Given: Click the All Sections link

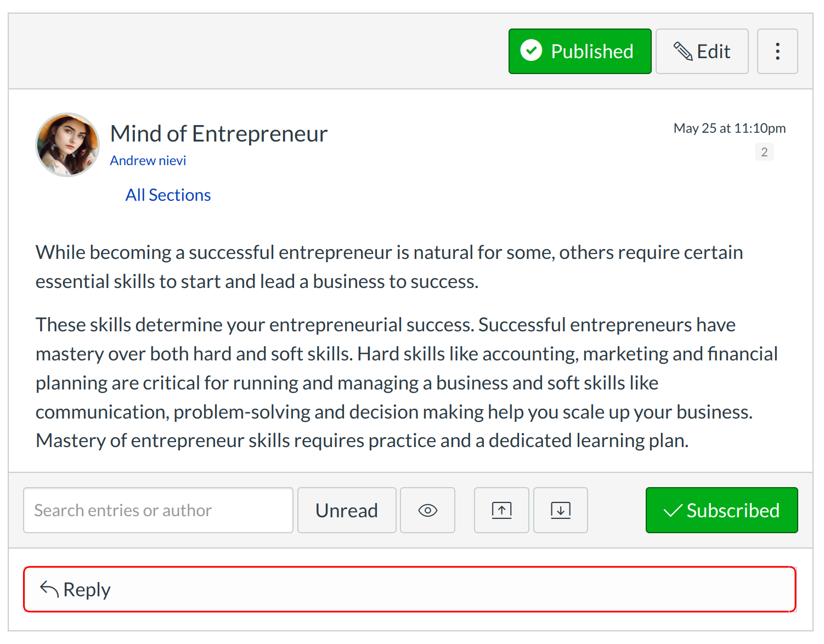Looking at the screenshot, I should pyautogui.click(x=168, y=195).
